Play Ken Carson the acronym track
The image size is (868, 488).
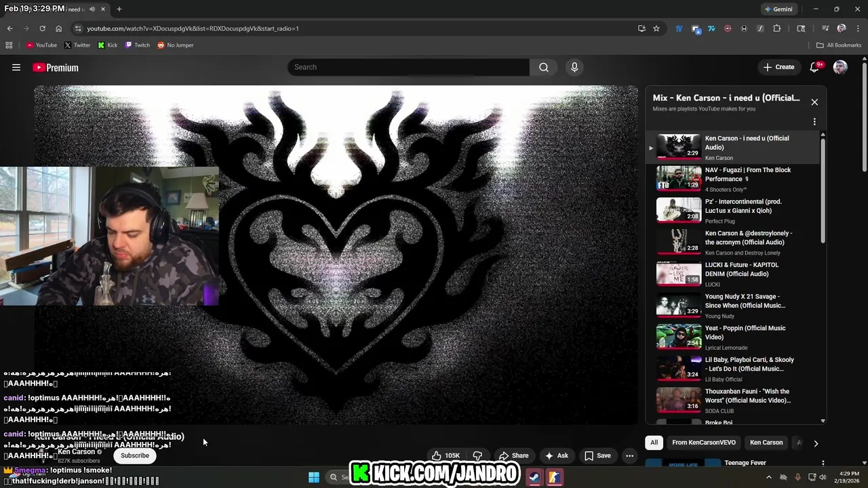(734, 242)
